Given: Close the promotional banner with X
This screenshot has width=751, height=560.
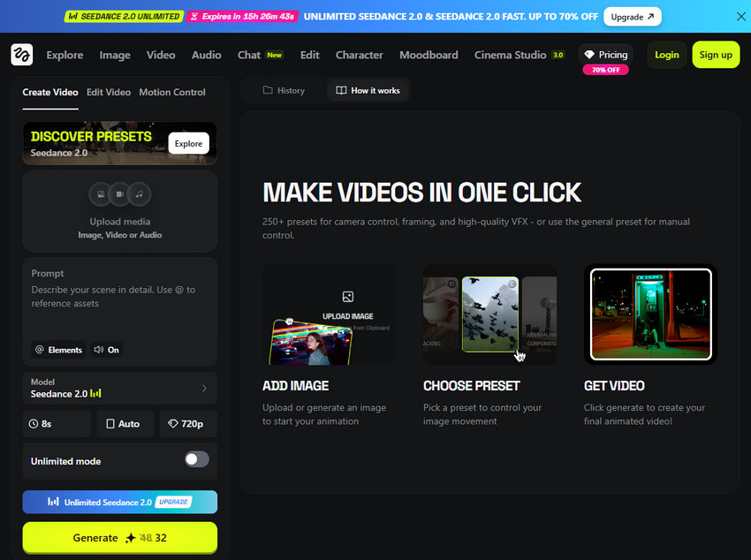Looking at the screenshot, I should [740, 16].
